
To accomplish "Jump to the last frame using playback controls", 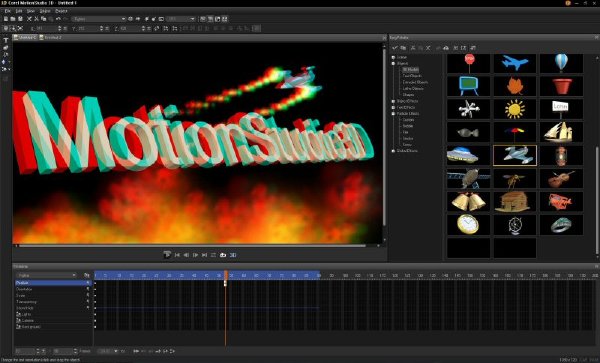I will 205,255.
